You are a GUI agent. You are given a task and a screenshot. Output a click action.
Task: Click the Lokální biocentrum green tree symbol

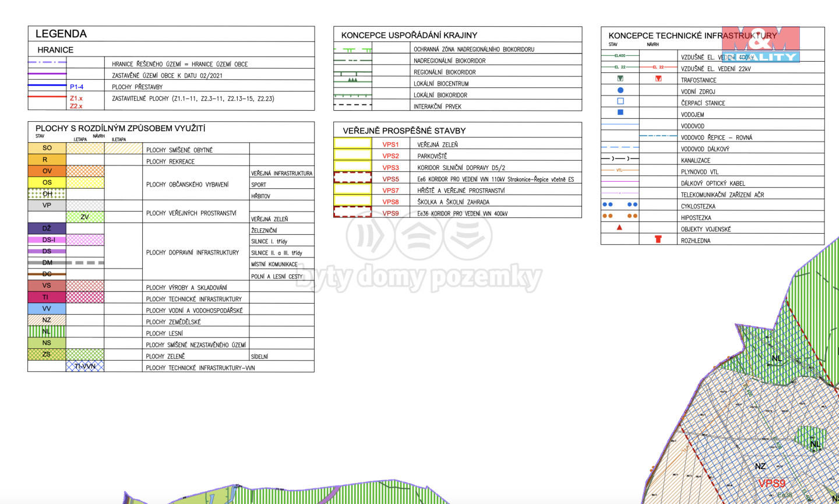tap(352, 80)
